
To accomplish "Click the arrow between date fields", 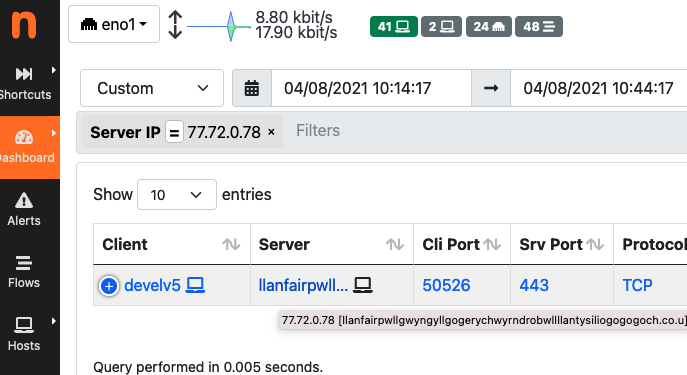I will [x=491, y=88].
